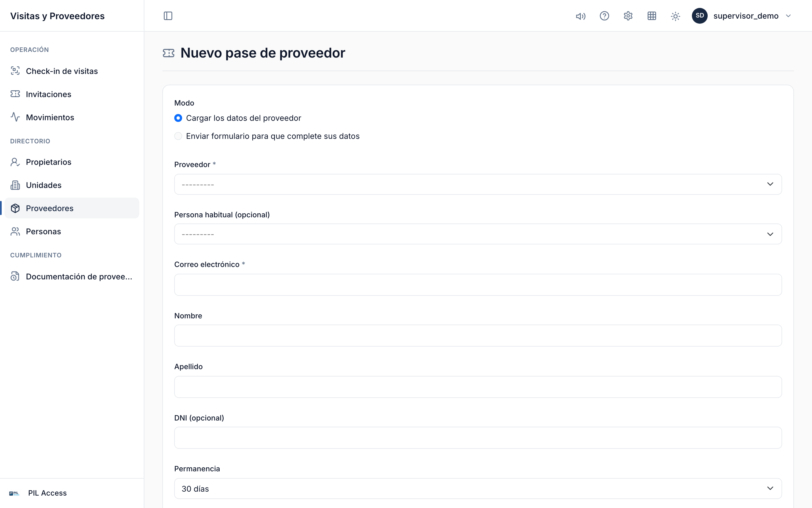The image size is (812, 508).
Task: Click the Unidades building icon
Action: (15, 185)
